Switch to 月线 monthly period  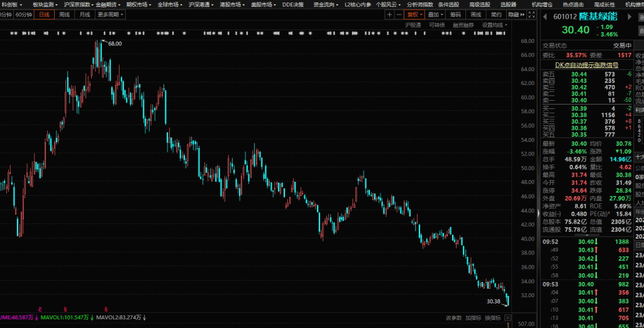pos(85,15)
